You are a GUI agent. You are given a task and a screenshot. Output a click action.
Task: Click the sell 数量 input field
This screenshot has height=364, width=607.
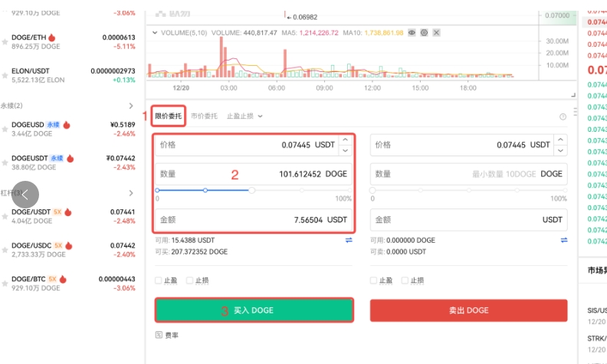tap(469, 174)
